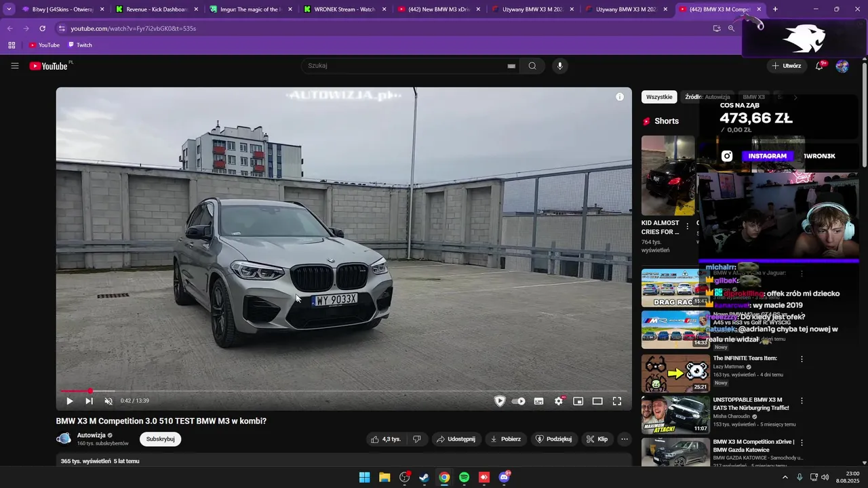Subscribe with the Subskrybuj button
Image resolution: width=868 pixels, height=488 pixels.
161,439
